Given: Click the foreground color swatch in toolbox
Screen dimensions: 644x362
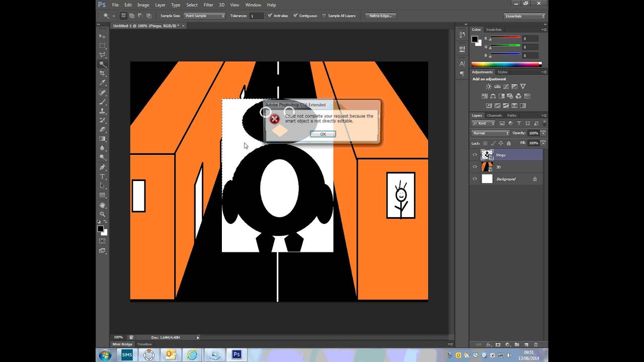Looking at the screenshot, I should click(x=100, y=229).
